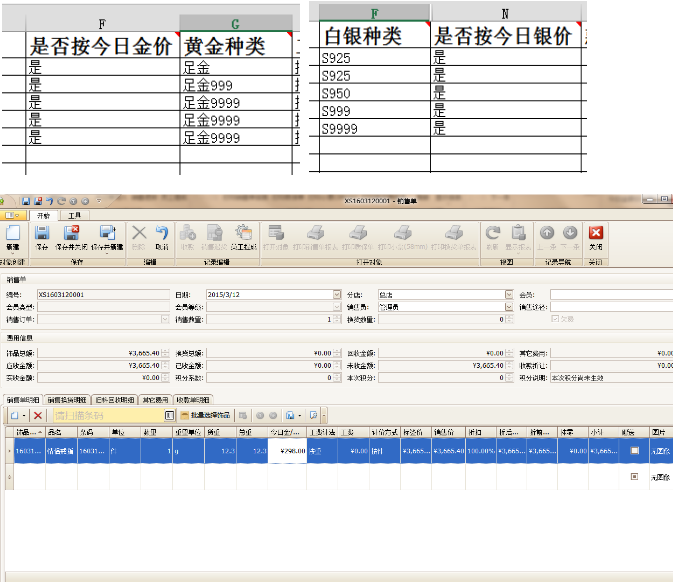673x582 pixels.
Task: Select the 旧料回收明细 tab
Action: [x=115, y=400]
